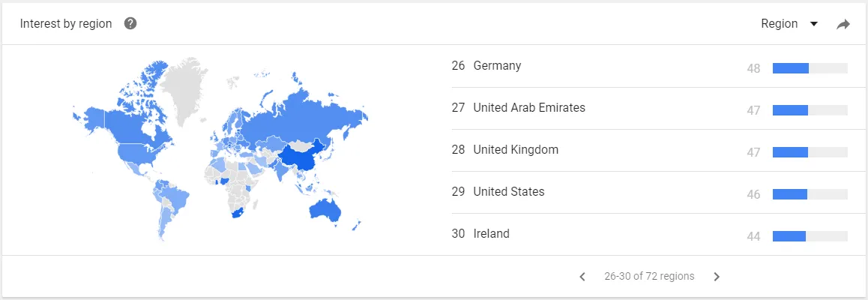The height and width of the screenshot is (300, 868).
Task: Click the Interest by region heading
Action: tap(66, 24)
